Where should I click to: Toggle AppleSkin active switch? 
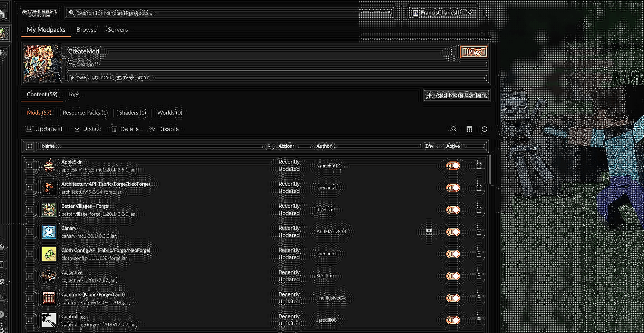(453, 166)
